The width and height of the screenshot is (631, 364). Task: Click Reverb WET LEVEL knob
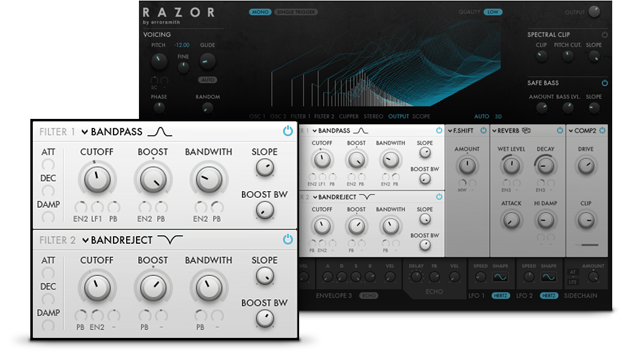click(x=511, y=165)
